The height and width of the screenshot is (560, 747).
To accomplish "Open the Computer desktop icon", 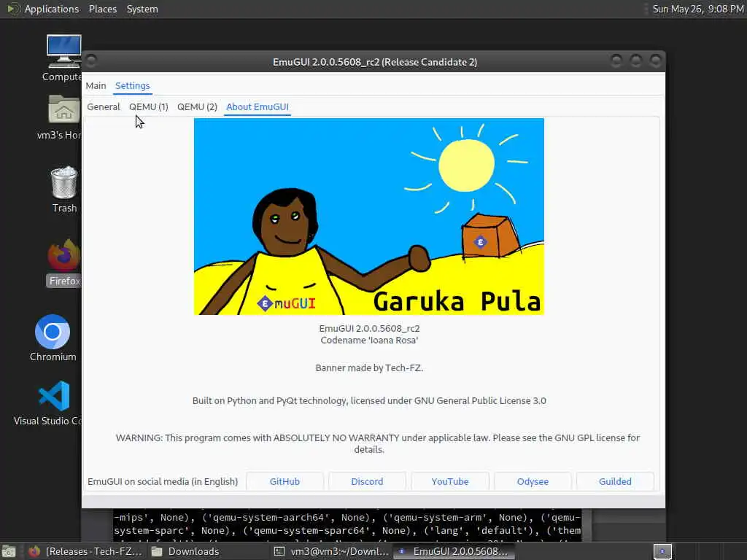I will (63, 58).
